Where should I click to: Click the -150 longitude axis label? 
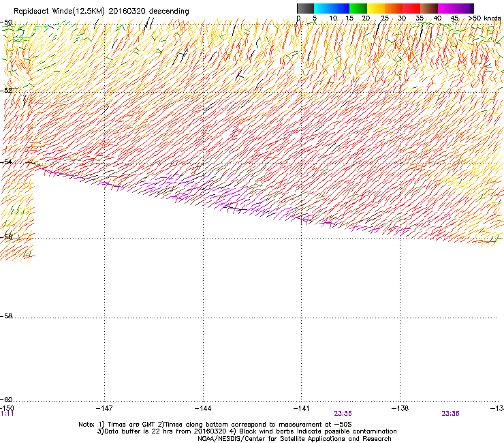click(7, 408)
